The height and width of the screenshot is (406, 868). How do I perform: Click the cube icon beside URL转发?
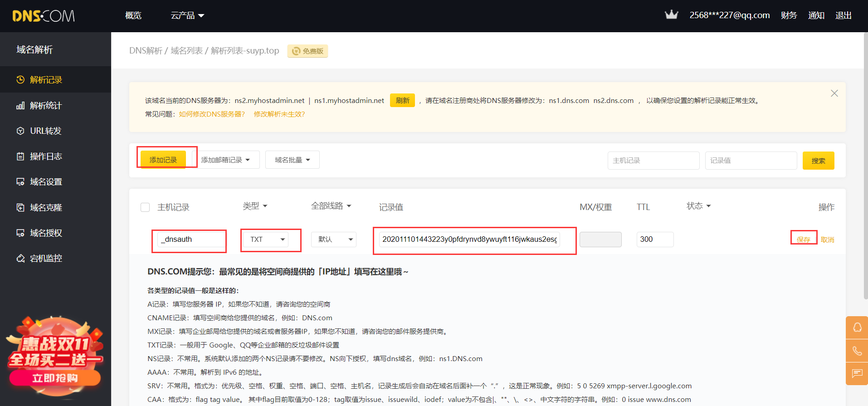20,131
